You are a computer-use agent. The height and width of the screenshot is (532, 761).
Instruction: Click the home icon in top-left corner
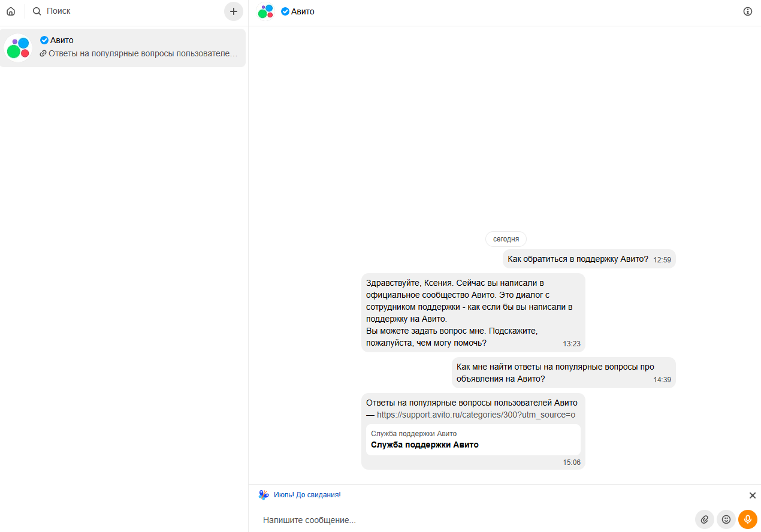point(11,11)
